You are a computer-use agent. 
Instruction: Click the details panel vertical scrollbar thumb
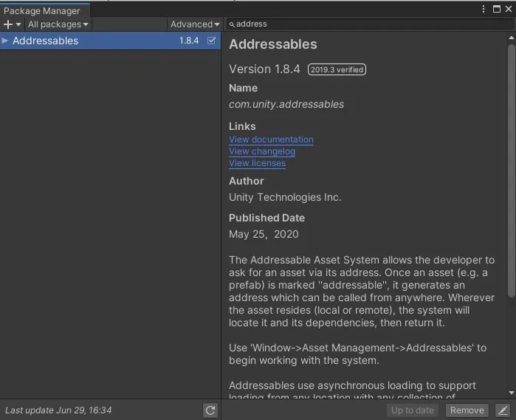tap(511, 171)
